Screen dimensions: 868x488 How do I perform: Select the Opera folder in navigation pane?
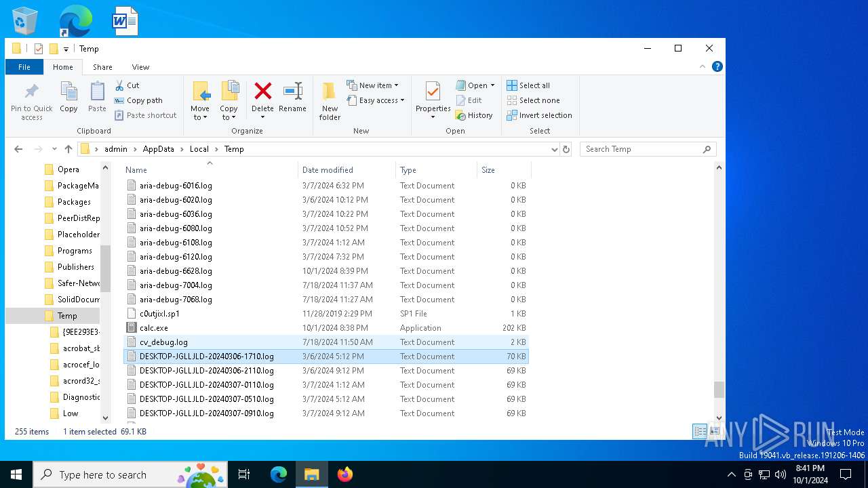pyautogui.click(x=68, y=169)
